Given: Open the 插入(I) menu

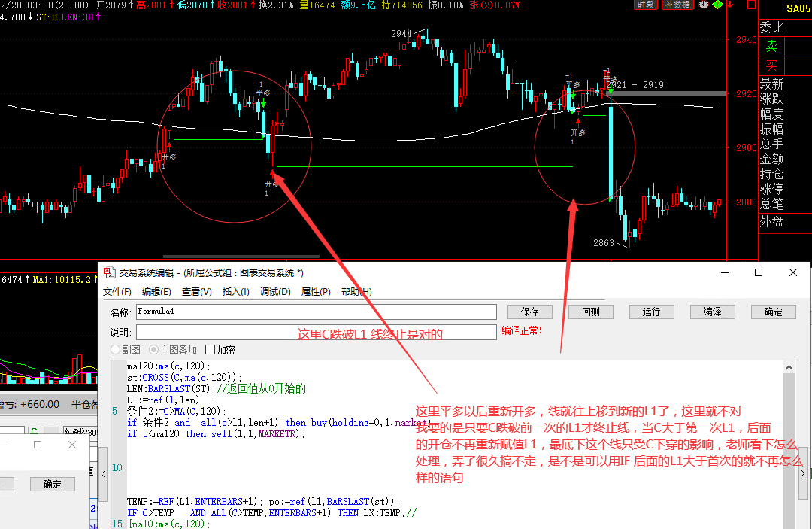Looking at the screenshot, I should (x=235, y=292).
